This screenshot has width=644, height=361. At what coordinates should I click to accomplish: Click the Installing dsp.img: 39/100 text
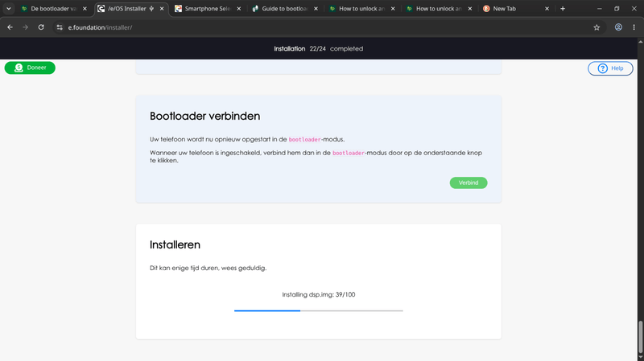[318, 294]
